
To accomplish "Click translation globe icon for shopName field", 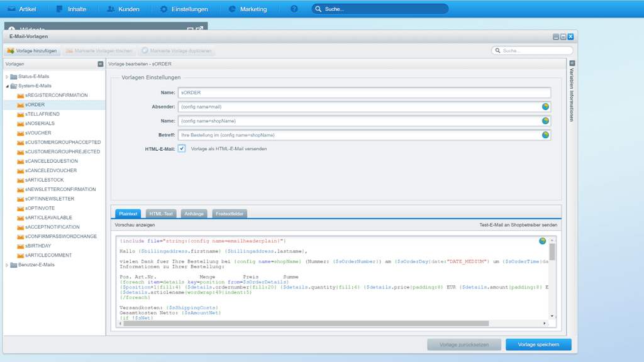I will (545, 121).
